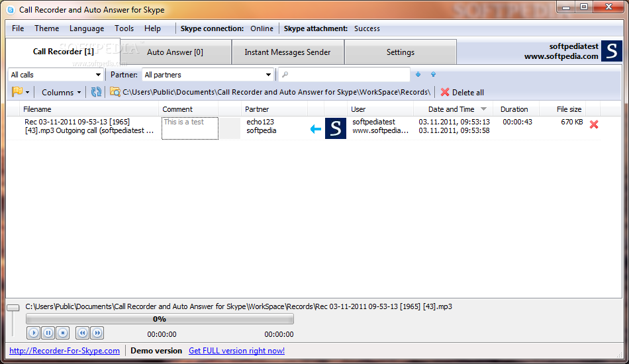Open the Theme menu
The image size is (629, 364).
tap(46, 28)
